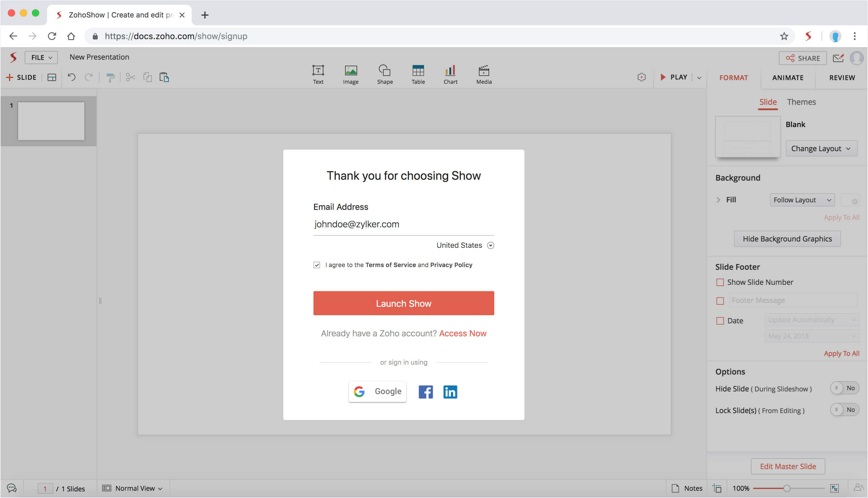Open the Themes tab
The width and height of the screenshot is (868, 498).
pos(801,102)
